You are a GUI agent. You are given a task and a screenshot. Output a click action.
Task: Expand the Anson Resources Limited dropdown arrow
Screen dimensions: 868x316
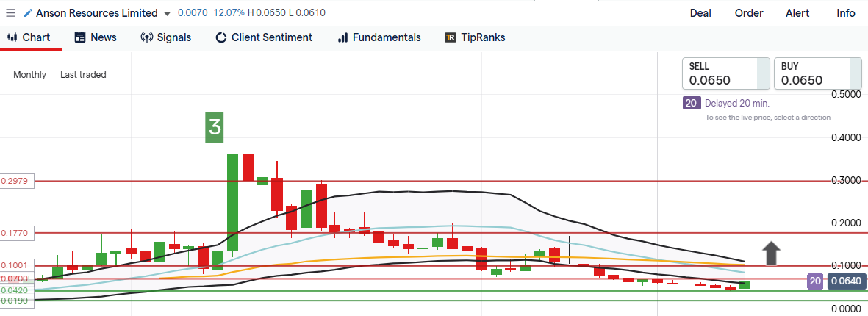168,14
